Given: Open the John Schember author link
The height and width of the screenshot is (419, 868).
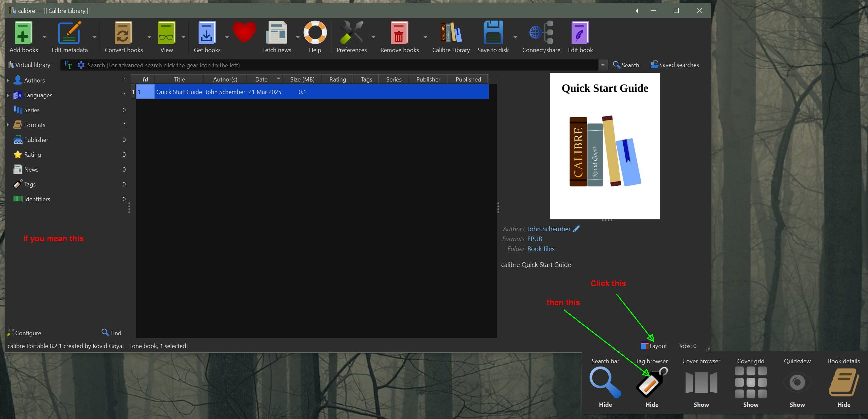Looking at the screenshot, I should (x=548, y=229).
